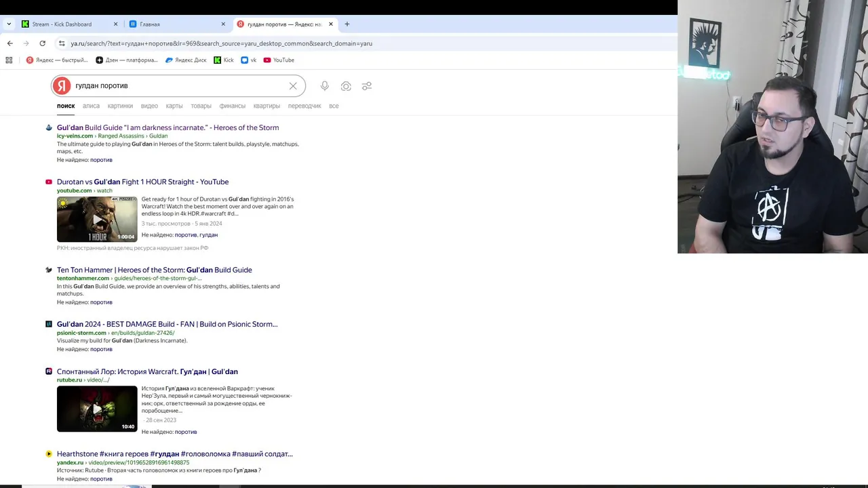
Task: Open Gul'dan Build Guide icy-veins result
Action: click(167, 127)
